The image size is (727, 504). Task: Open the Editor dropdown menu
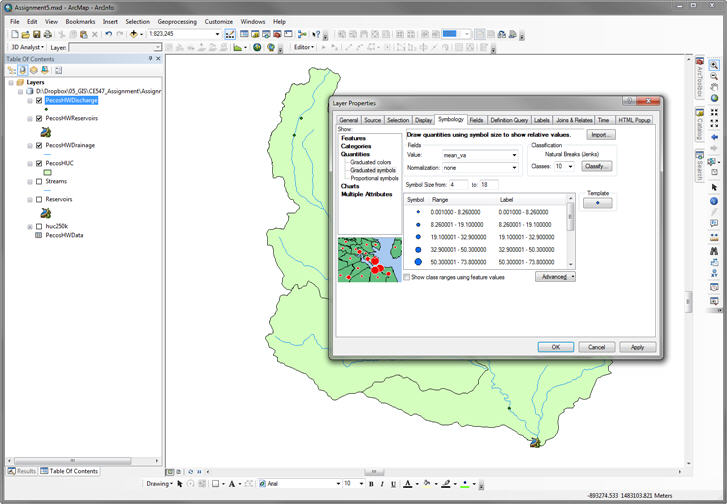(304, 47)
